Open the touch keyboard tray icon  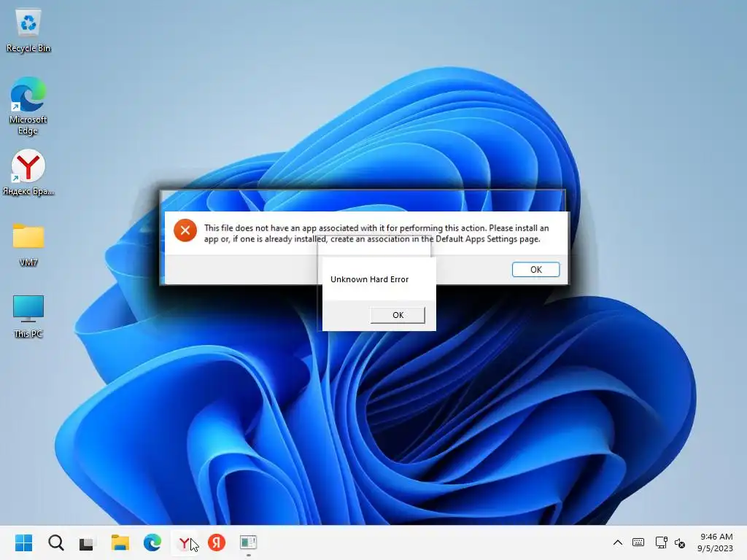tap(638, 542)
